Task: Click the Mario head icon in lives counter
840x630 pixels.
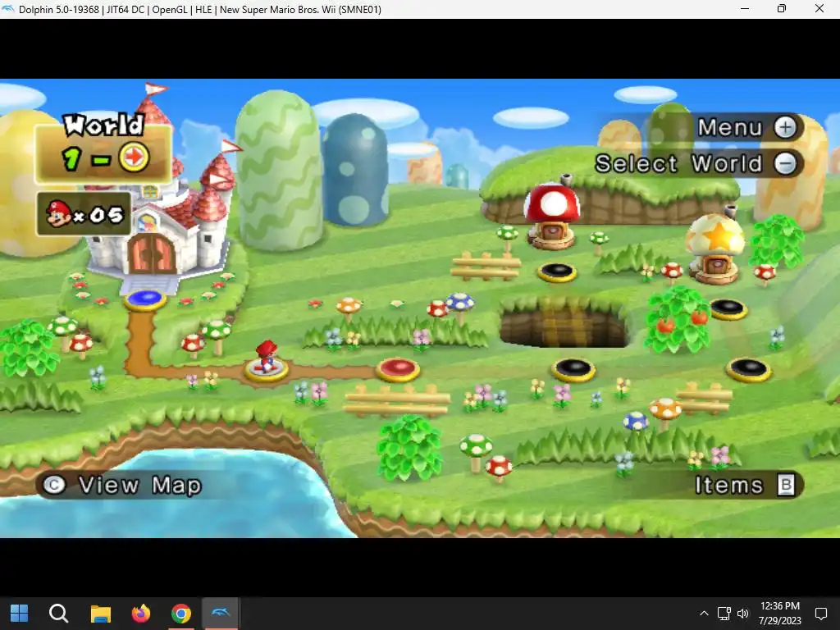Action: coord(58,214)
